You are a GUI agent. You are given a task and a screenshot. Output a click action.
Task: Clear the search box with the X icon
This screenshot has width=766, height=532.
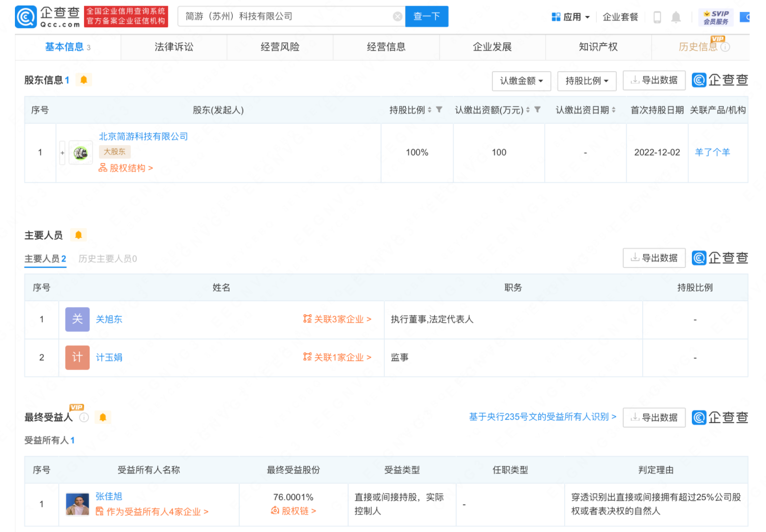tap(397, 16)
